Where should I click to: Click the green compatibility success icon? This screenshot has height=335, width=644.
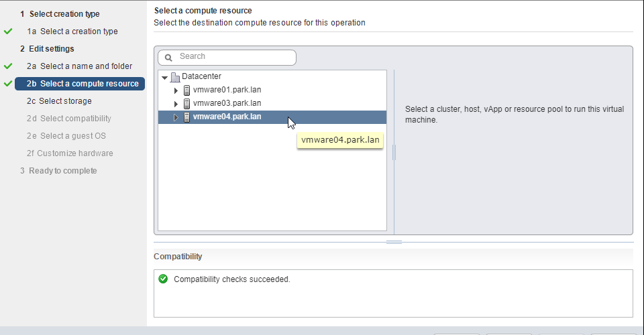click(163, 279)
